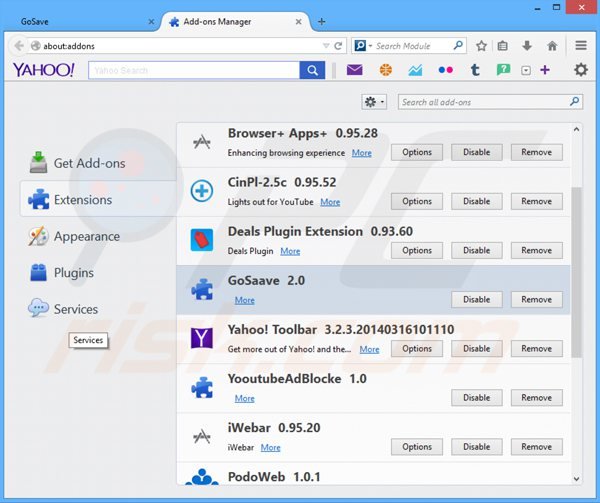Select the Extensions category
Screen dimensions: 600x503
[98, 200]
